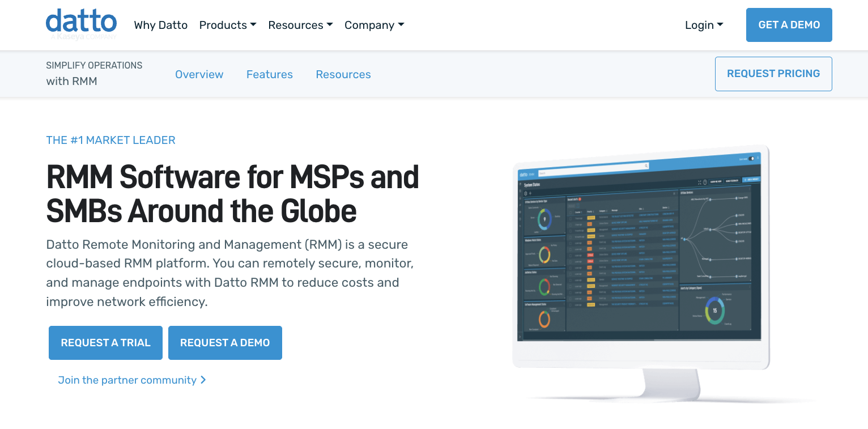Screen dimensions: 868x429
Task: Go to the Overview tab
Action: click(199, 74)
